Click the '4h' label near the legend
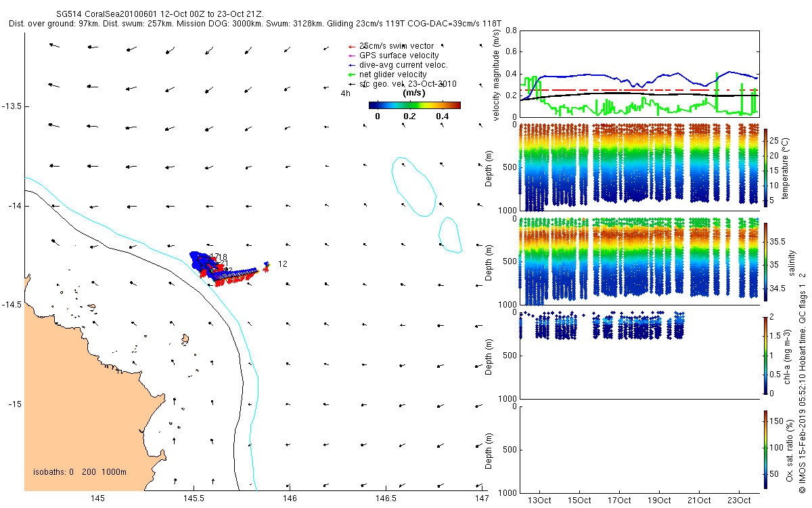 point(346,93)
